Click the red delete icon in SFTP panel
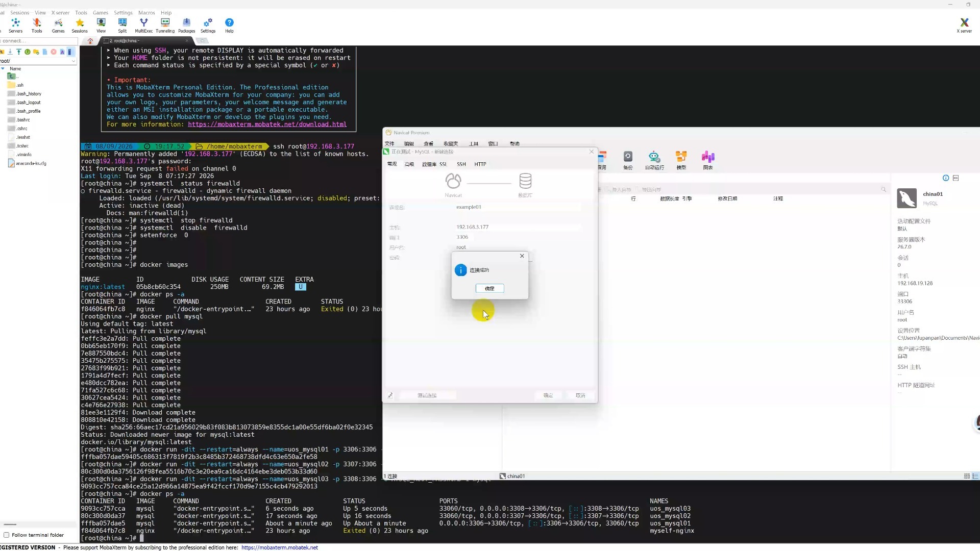The height and width of the screenshot is (551, 980). (54, 52)
